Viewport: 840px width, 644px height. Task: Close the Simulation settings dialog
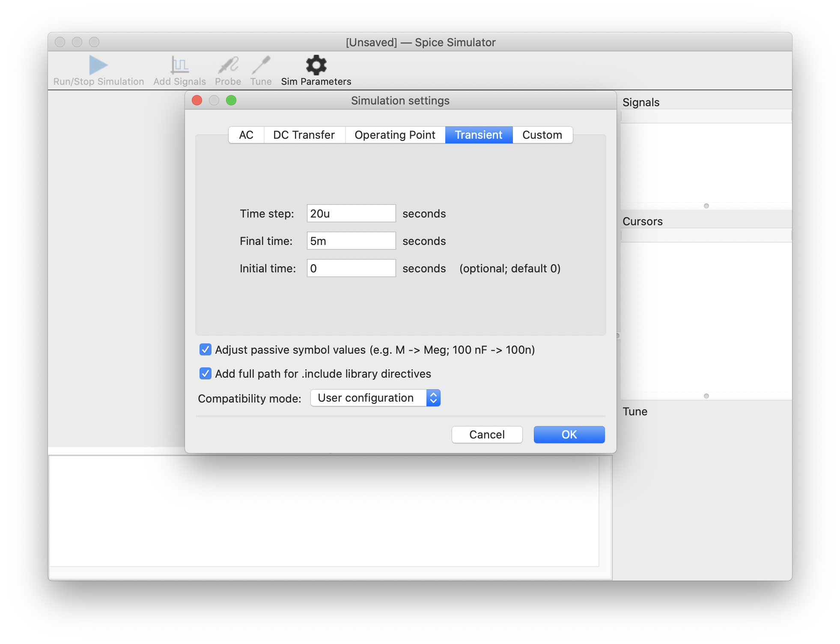coord(197,100)
